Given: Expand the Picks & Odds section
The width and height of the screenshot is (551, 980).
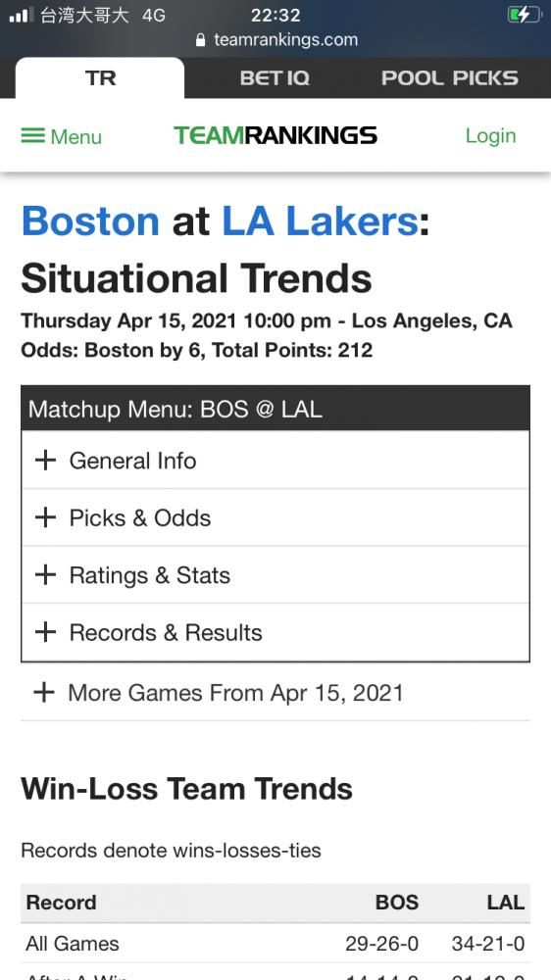Looking at the screenshot, I should [275, 517].
